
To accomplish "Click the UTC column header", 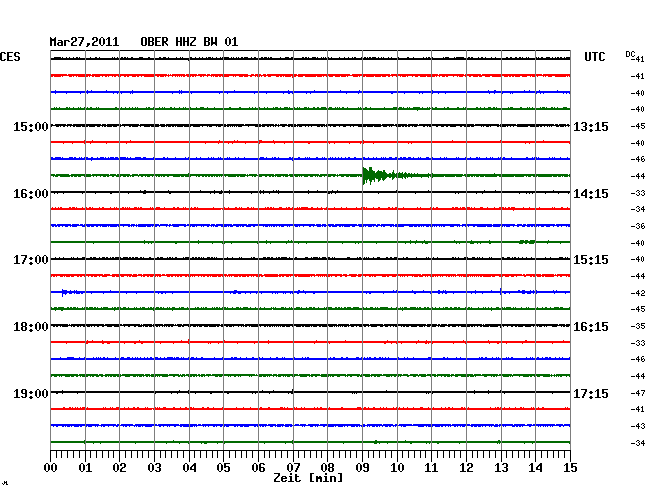I will [x=594, y=57].
